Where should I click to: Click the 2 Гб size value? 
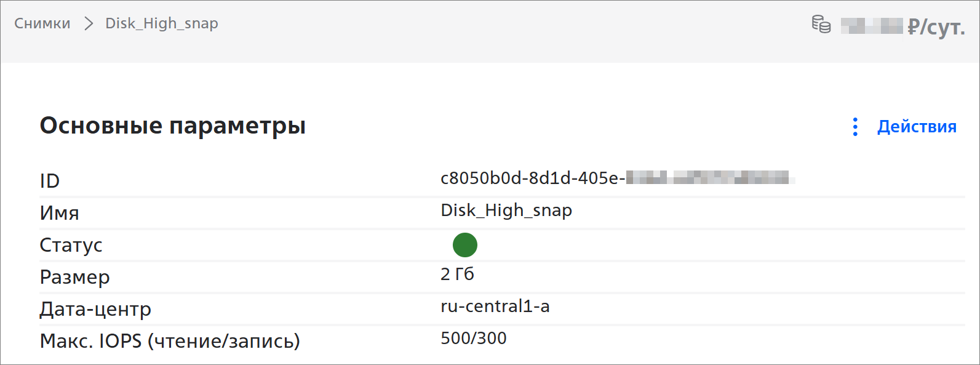coord(457,274)
